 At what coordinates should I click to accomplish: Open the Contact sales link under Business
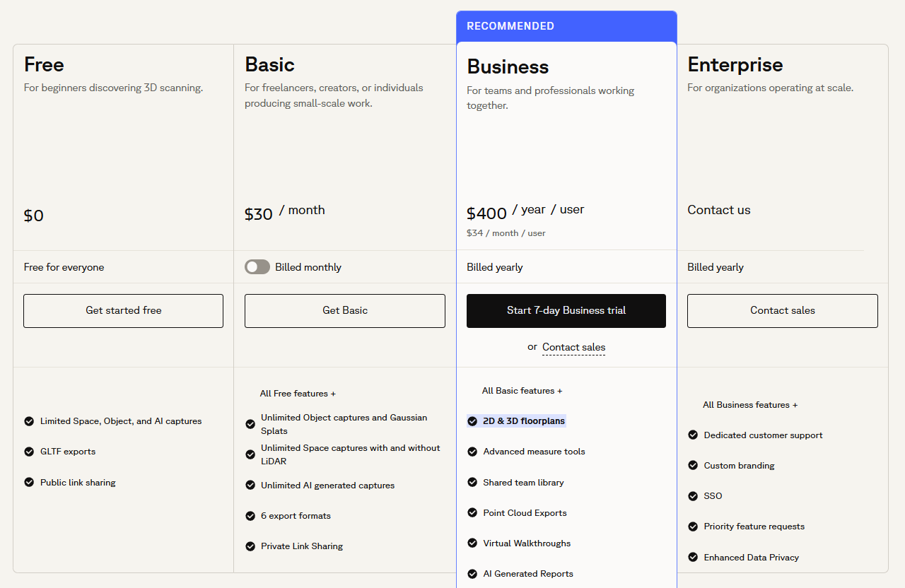pyautogui.click(x=573, y=347)
